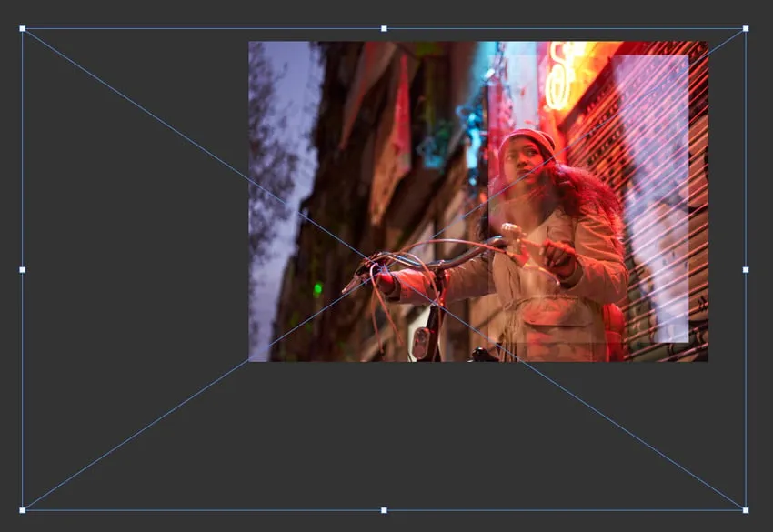Image resolution: width=773 pixels, height=532 pixels.
Task: Click the middle-right transform edge handle
Action: pyautogui.click(x=746, y=269)
